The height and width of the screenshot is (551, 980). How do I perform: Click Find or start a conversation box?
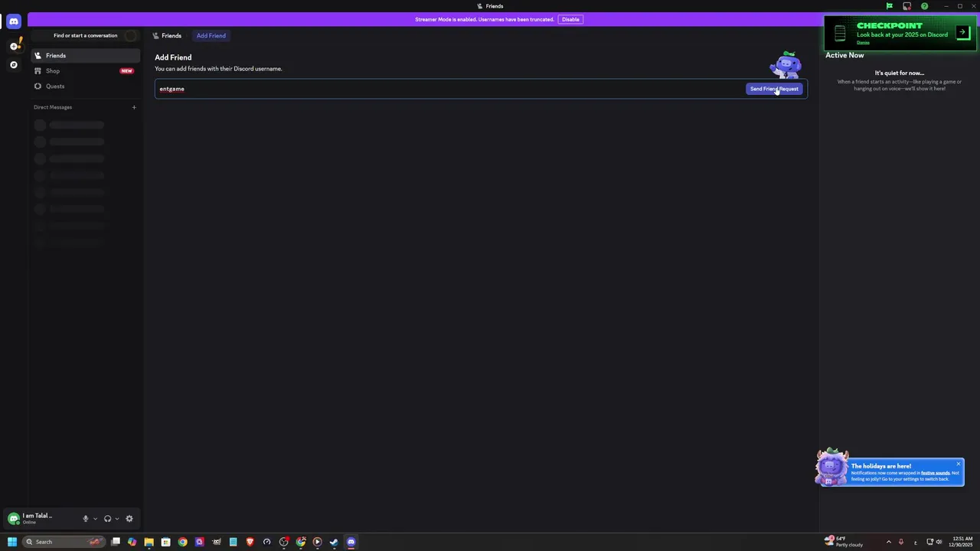click(x=86, y=35)
